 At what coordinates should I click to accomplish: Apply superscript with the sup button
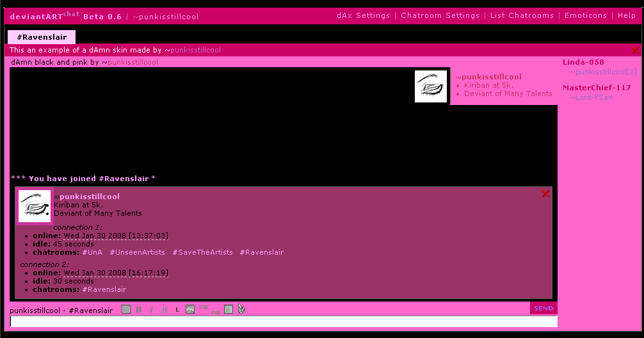click(x=204, y=307)
